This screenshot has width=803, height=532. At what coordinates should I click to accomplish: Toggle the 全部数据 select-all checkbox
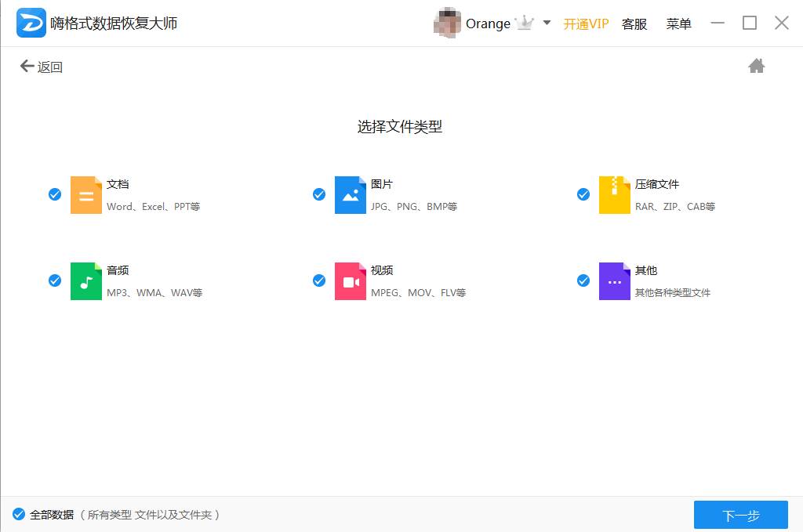click(17, 515)
